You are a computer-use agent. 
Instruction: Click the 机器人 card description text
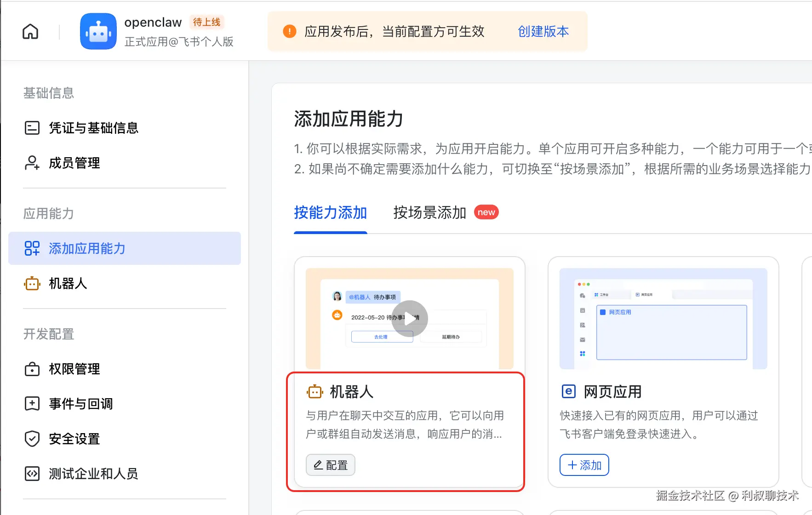click(x=405, y=425)
